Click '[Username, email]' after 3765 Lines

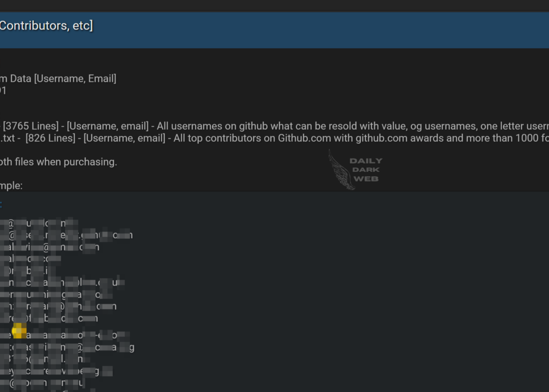[107, 126]
